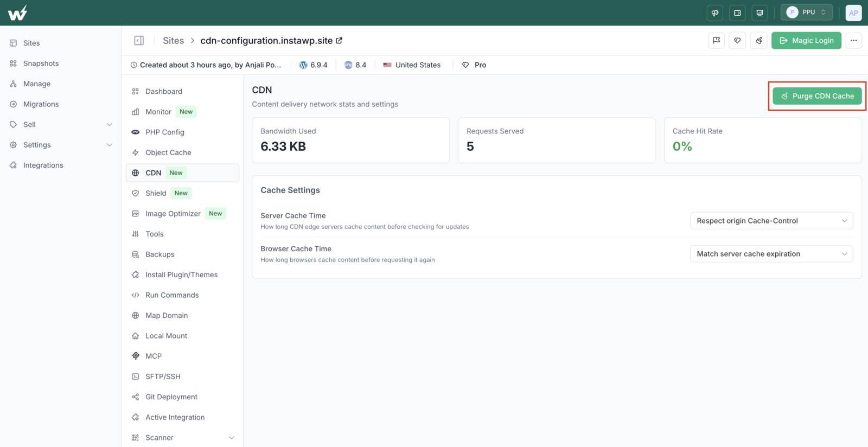This screenshot has width=868, height=447.
Task: Open the ticket icon in top bar
Action: [x=737, y=12]
